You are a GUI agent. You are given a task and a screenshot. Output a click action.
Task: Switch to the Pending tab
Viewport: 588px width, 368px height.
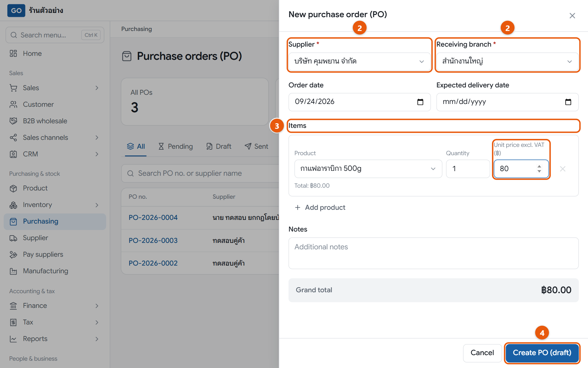[x=175, y=147]
